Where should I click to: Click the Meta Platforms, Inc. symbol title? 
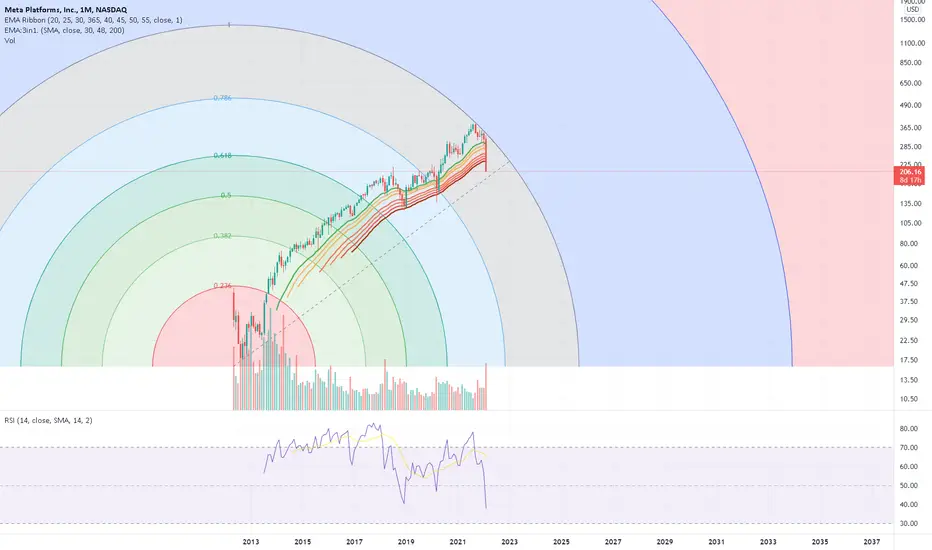65,10
